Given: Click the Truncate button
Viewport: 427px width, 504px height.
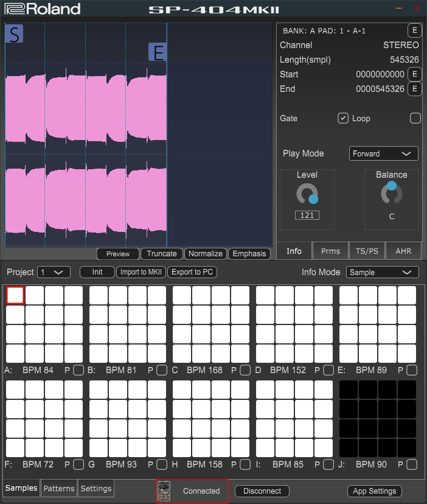Looking at the screenshot, I should click(162, 254).
